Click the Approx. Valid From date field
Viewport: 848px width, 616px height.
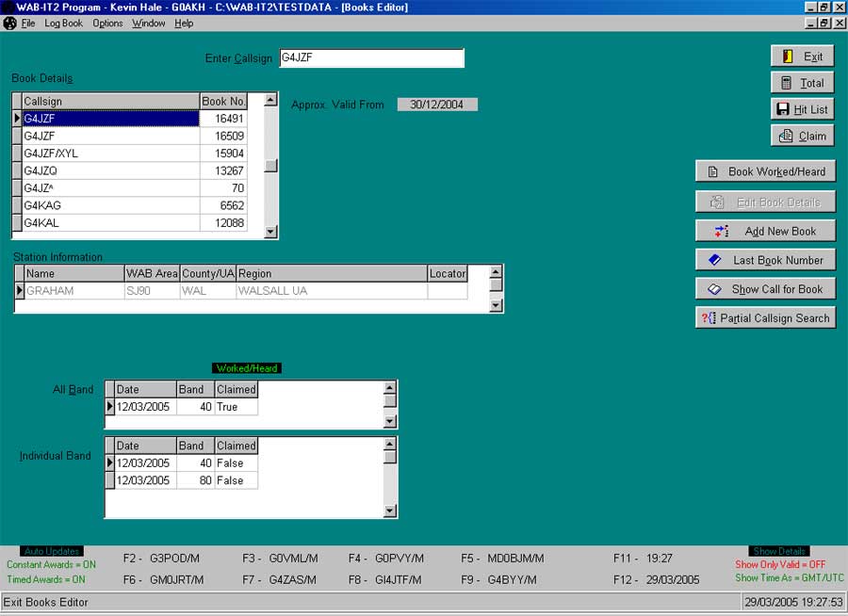(438, 105)
